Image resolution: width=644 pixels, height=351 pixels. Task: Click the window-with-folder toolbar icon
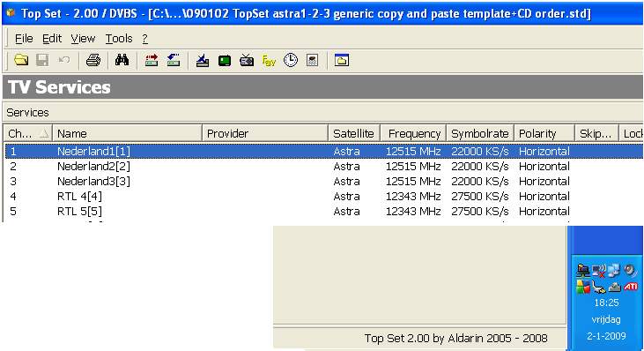[x=341, y=61]
